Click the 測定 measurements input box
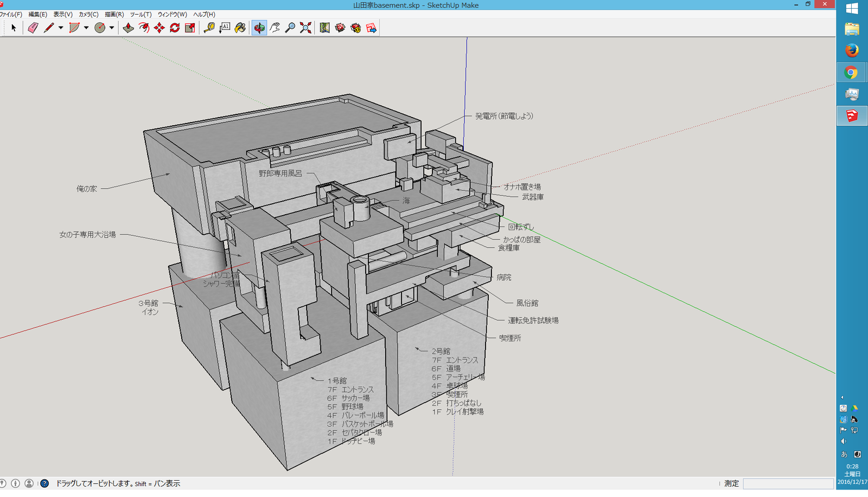 pyautogui.click(x=788, y=483)
